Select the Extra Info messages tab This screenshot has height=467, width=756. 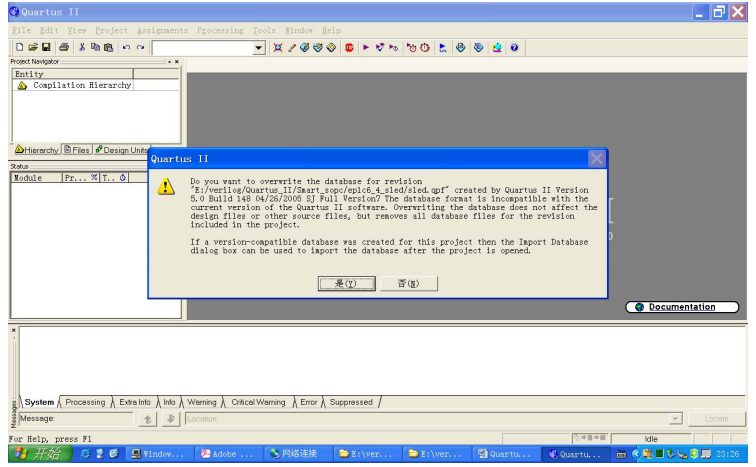pos(135,402)
